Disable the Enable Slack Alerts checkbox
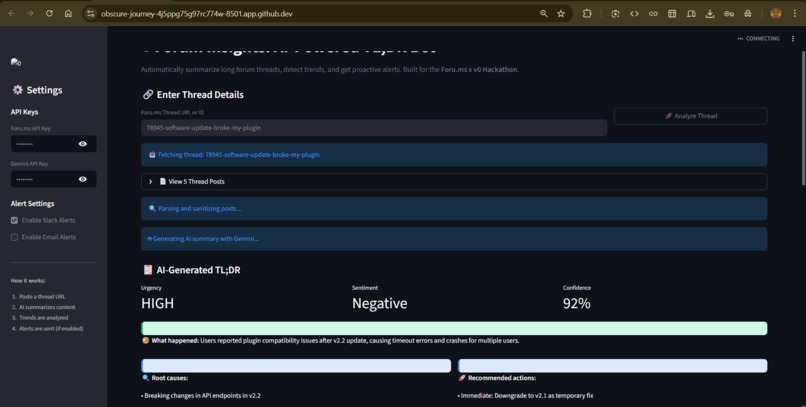806x407 pixels. (x=14, y=220)
